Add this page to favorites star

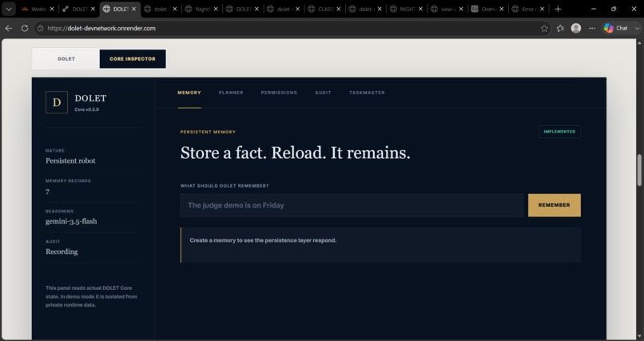pos(544,28)
